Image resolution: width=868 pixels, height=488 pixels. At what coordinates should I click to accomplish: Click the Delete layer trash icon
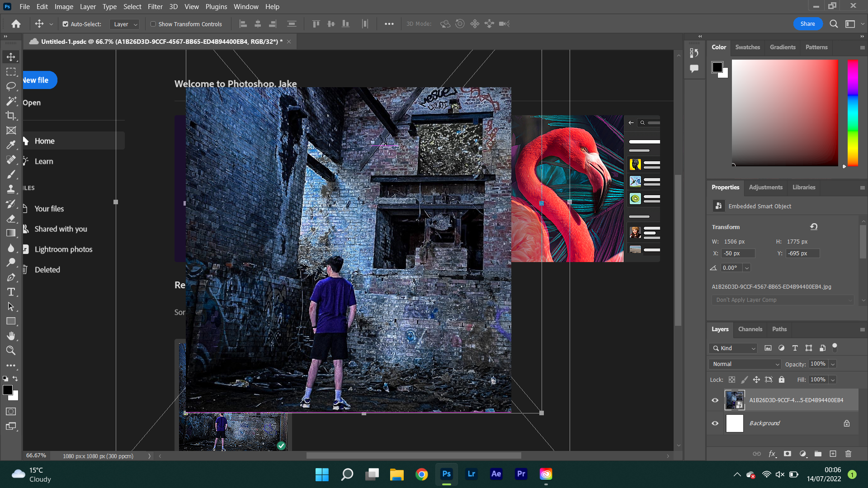pyautogui.click(x=848, y=454)
